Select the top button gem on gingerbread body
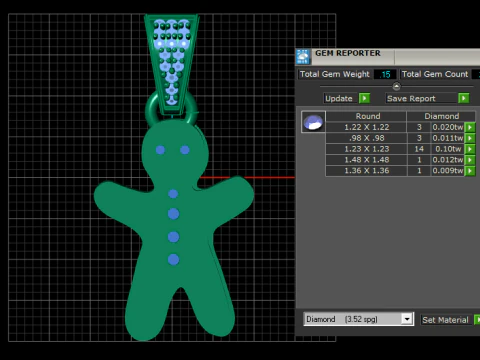Screen dimensions: 480x360 coord(173,194)
